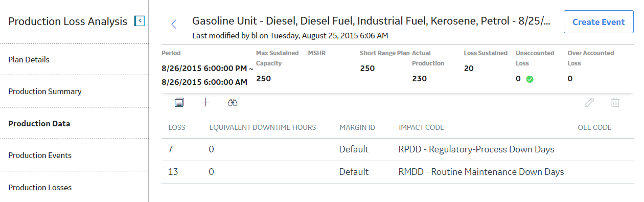Go to Production Events
644x202 pixels.
(x=40, y=155)
